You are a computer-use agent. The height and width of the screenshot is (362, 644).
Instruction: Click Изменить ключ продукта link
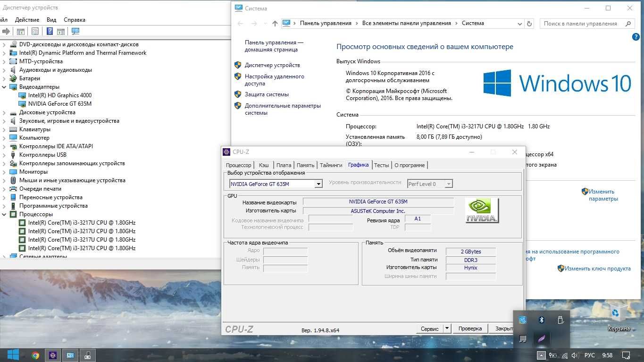pos(598,269)
